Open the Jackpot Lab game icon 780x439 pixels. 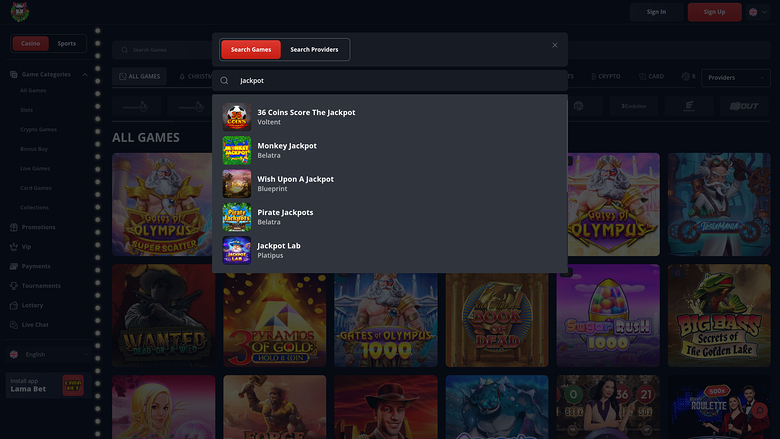click(x=237, y=250)
